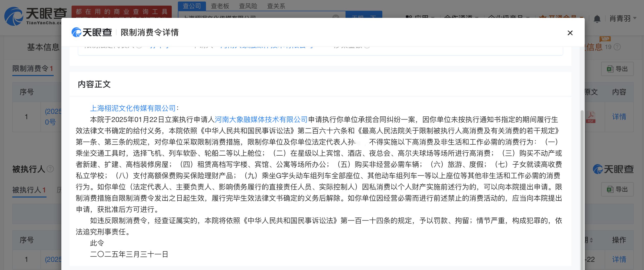The image size is (644, 270).
Task: Click the 天眼查 logo in dialog header
Action: click(x=92, y=32)
